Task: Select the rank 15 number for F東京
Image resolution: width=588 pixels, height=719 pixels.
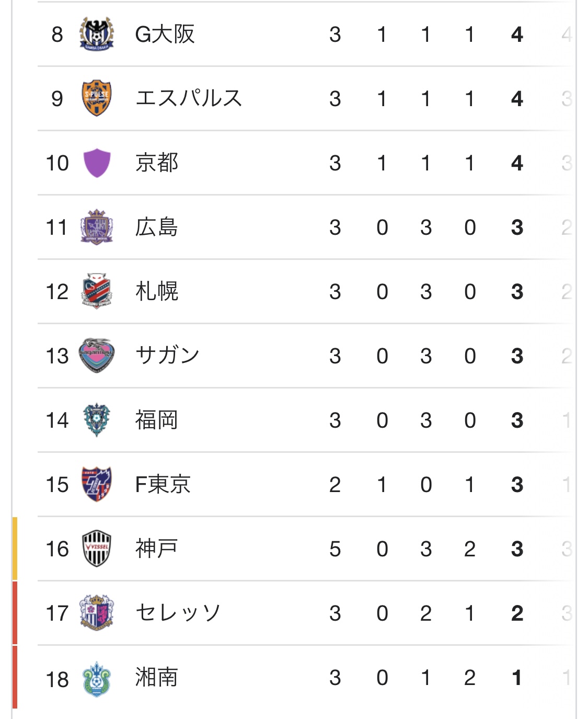Action: tap(57, 485)
